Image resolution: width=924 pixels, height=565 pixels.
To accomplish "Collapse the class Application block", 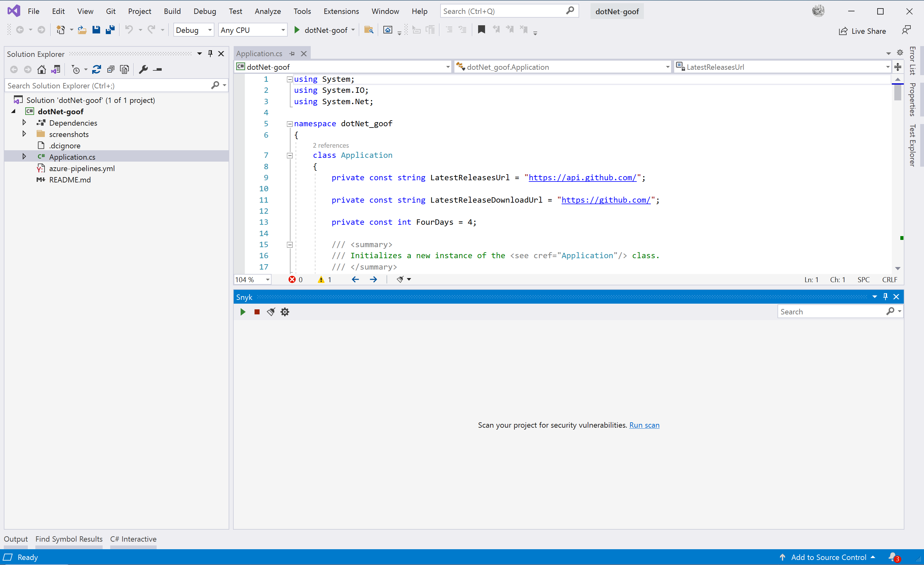I will (x=290, y=155).
